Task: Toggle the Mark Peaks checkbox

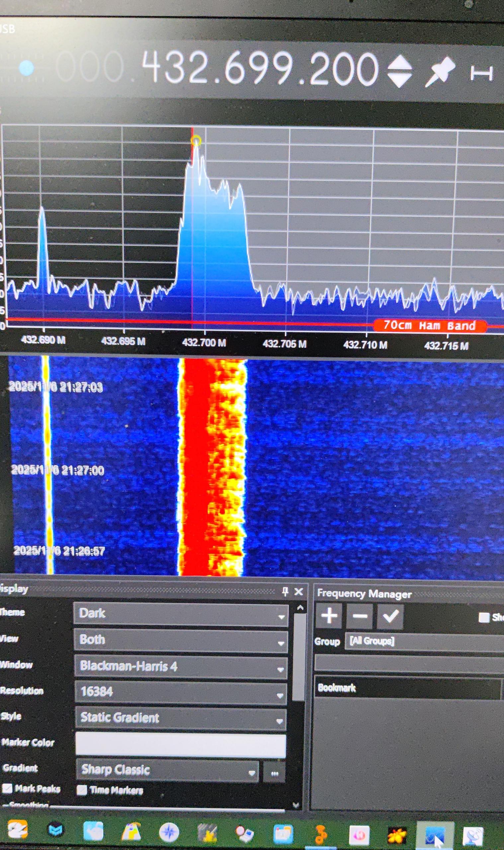Action: coord(8,789)
